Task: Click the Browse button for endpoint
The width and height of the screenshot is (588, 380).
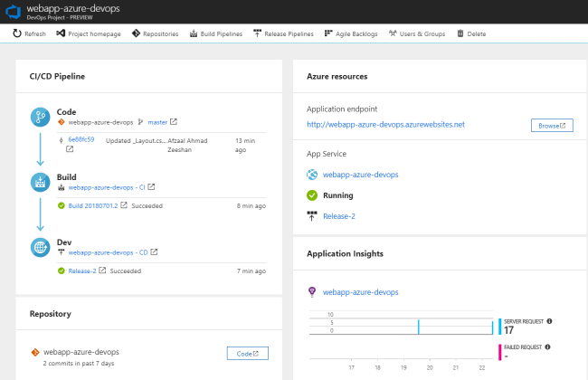Action: 552,125
